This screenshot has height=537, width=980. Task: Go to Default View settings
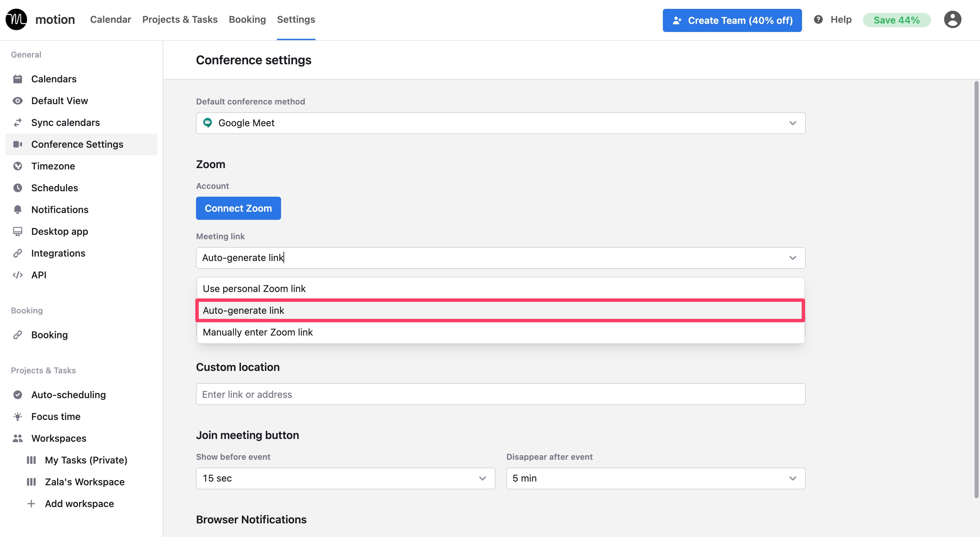pos(81,101)
